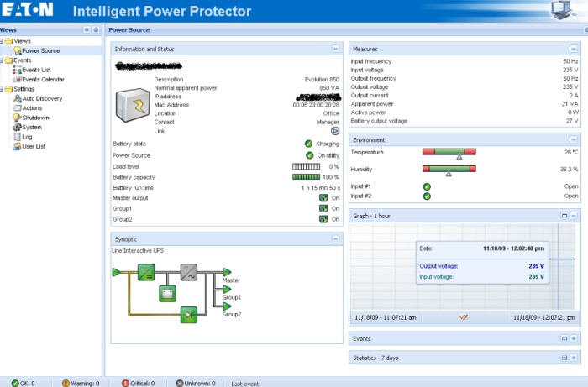Viewport: 588px width, 387px height.
Task: Maximize the Events panel
Action: (x=564, y=338)
